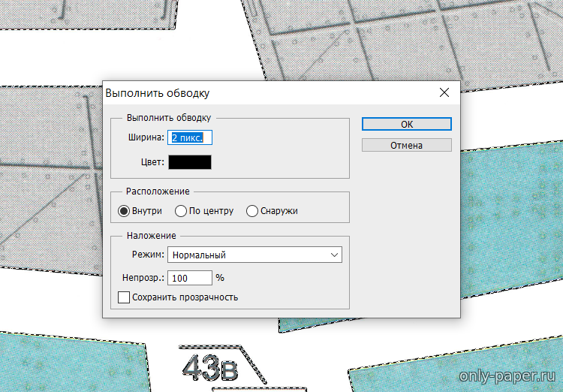This screenshot has height=392, width=563.
Task: Expand the Режим blend mode dropdown
Action: pyautogui.click(x=254, y=255)
